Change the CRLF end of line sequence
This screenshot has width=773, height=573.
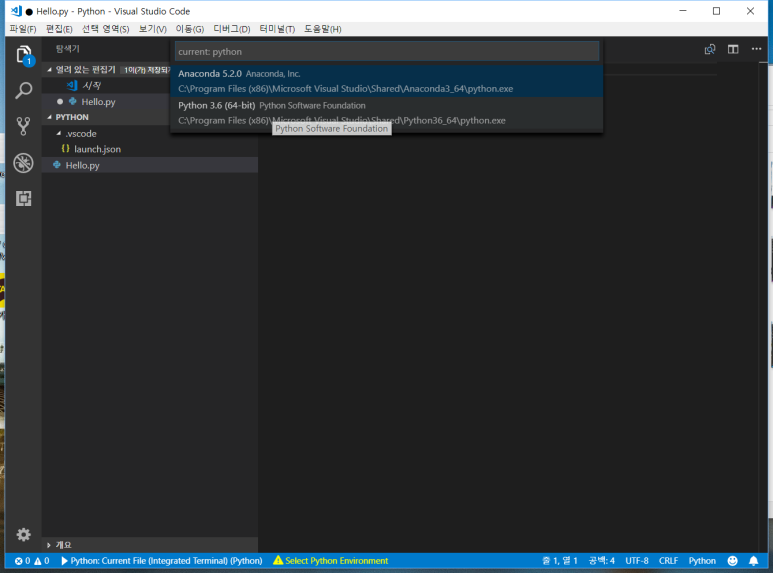(x=668, y=561)
